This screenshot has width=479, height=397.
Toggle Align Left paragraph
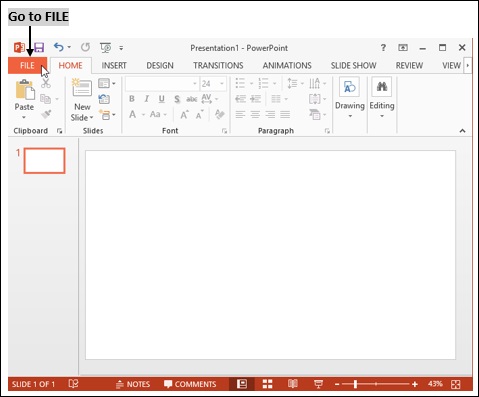(x=240, y=115)
